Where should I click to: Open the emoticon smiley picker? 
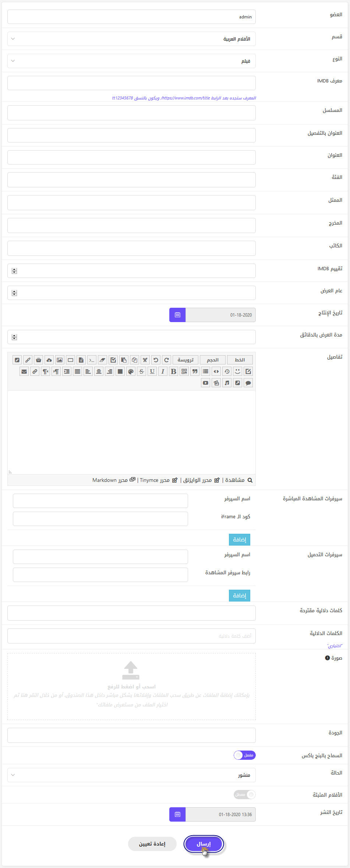tap(237, 371)
